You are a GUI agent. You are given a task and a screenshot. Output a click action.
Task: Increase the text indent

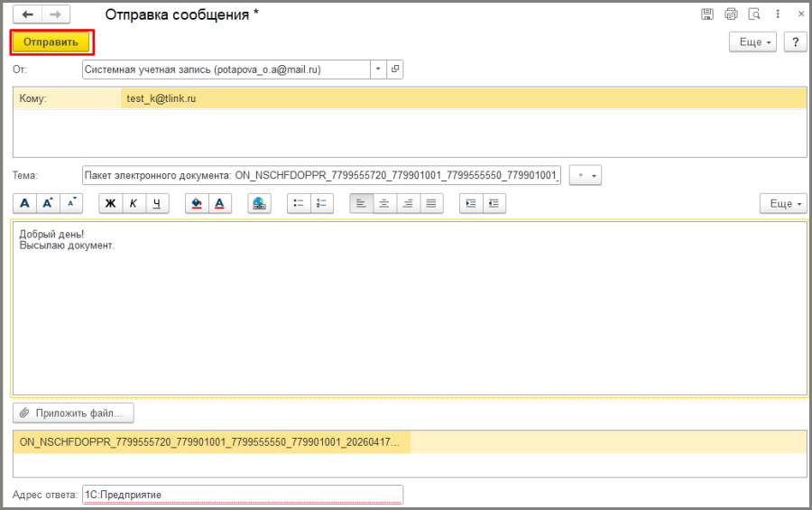coord(471,203)
